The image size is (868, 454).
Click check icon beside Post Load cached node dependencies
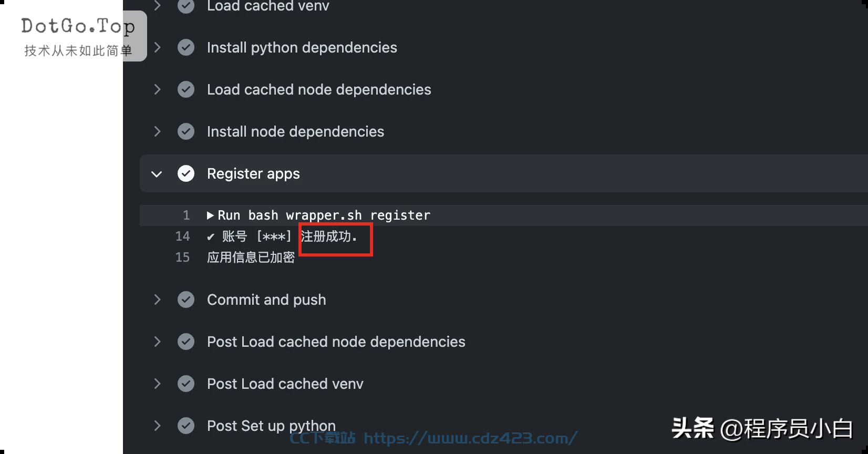coord(186,342)
